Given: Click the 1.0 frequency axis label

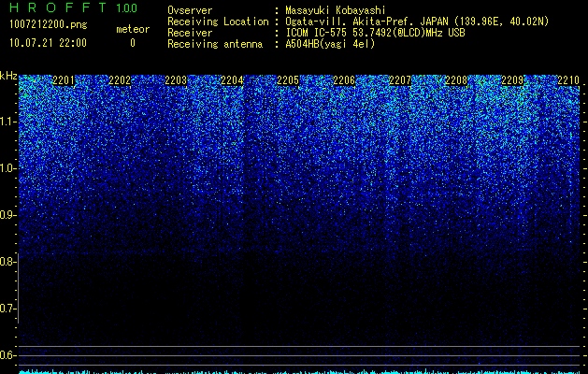Looking at the screenshot, I should click(x=7, y=168).
